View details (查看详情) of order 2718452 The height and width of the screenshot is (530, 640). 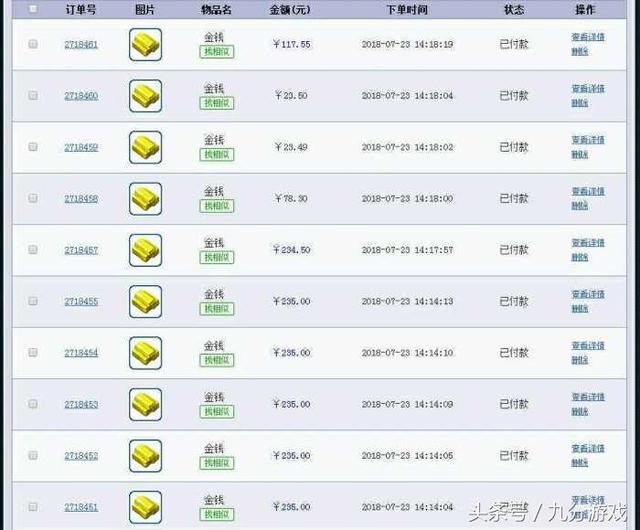(x=588, y=449)
